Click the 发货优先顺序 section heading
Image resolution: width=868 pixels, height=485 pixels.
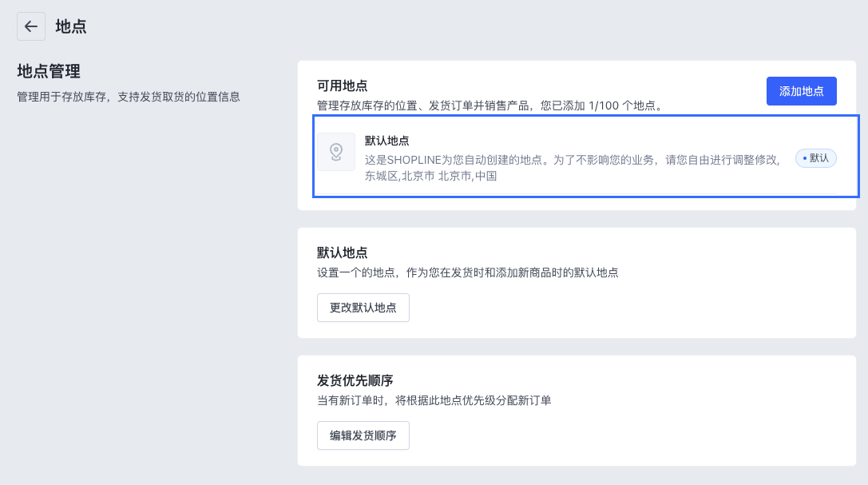(x=355, y=380)
